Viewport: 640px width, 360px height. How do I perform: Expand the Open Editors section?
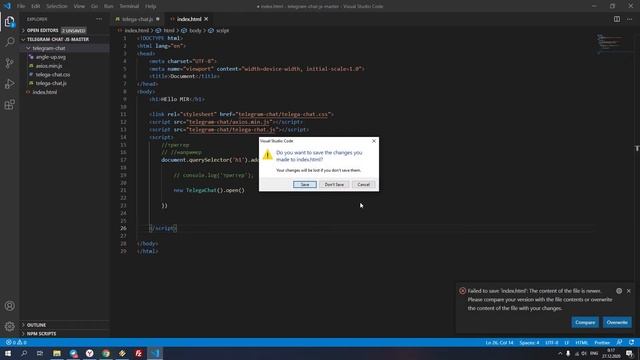point(42,31)
